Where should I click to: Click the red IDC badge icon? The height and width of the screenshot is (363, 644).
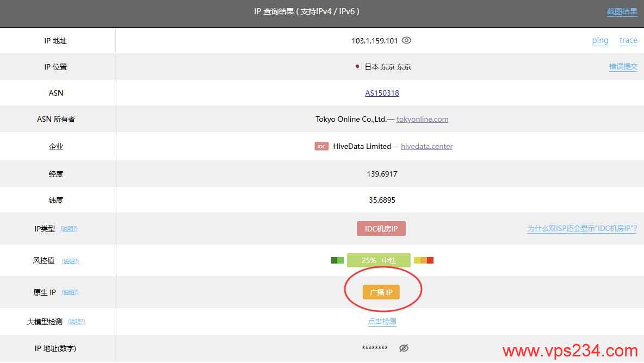pyautogui.click(x=321, y=146)
